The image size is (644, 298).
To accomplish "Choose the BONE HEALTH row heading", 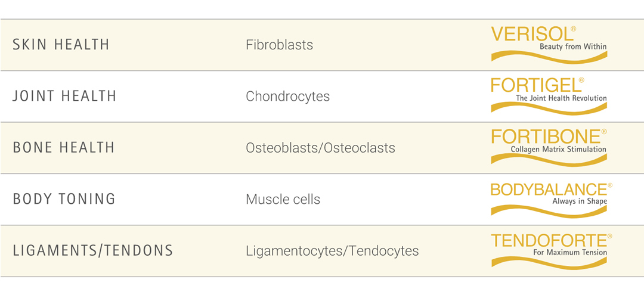I will click(63, 148).
